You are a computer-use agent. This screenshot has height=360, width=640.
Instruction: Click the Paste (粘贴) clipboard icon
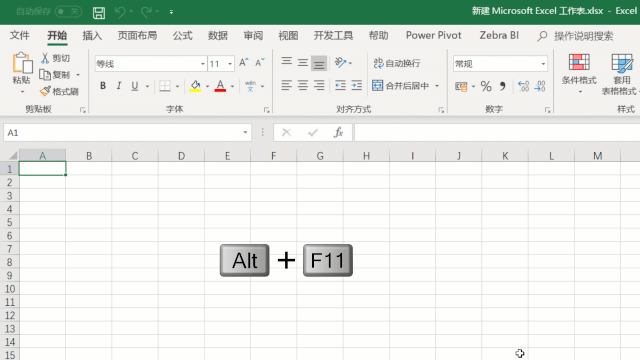coord(22,63)
